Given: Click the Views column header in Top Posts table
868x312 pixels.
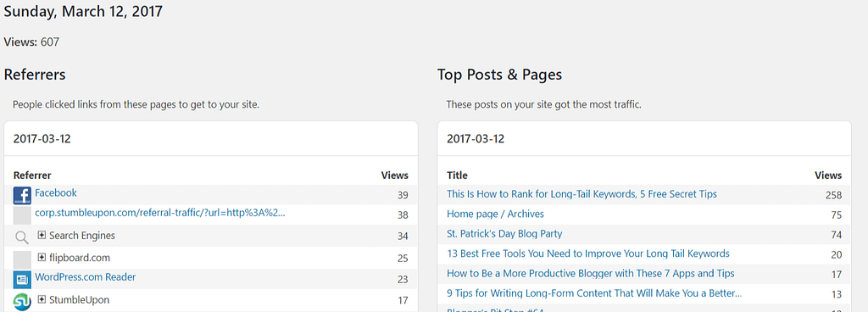Looking at the screenshot, I should pyautogui.click(x=828, y=175).
